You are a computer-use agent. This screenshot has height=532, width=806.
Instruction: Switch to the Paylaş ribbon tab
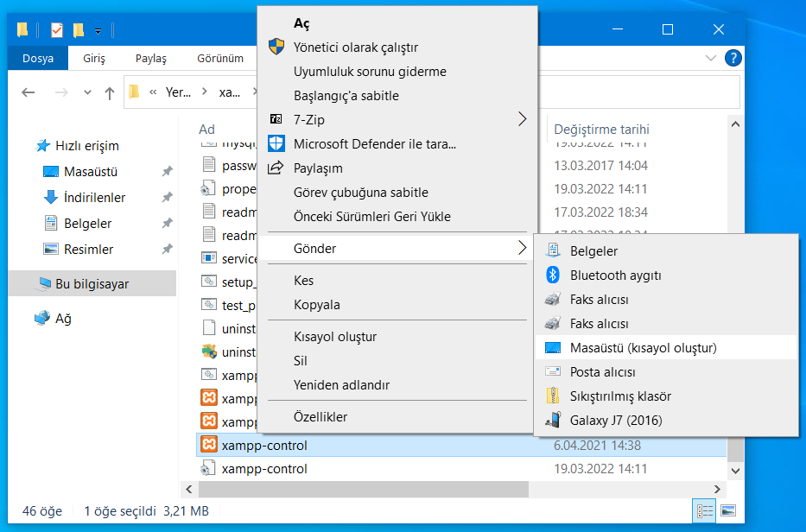[x=151, y=59]
